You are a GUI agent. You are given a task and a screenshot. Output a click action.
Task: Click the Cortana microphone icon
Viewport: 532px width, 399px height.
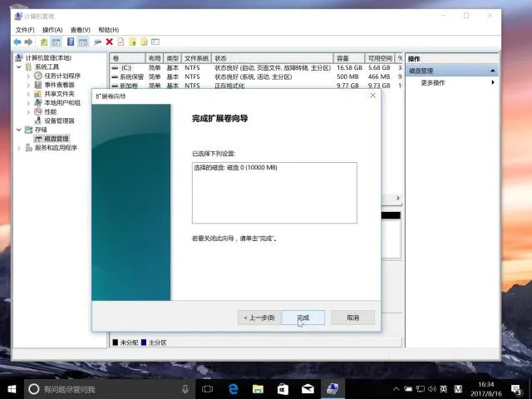coord(185,389)
